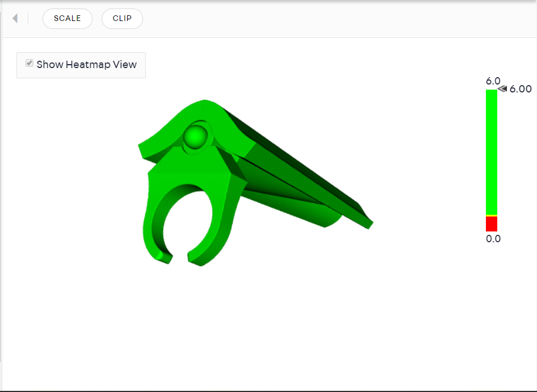Open the SCALE tool
The image size is (537, 392).
click(68, 19)
